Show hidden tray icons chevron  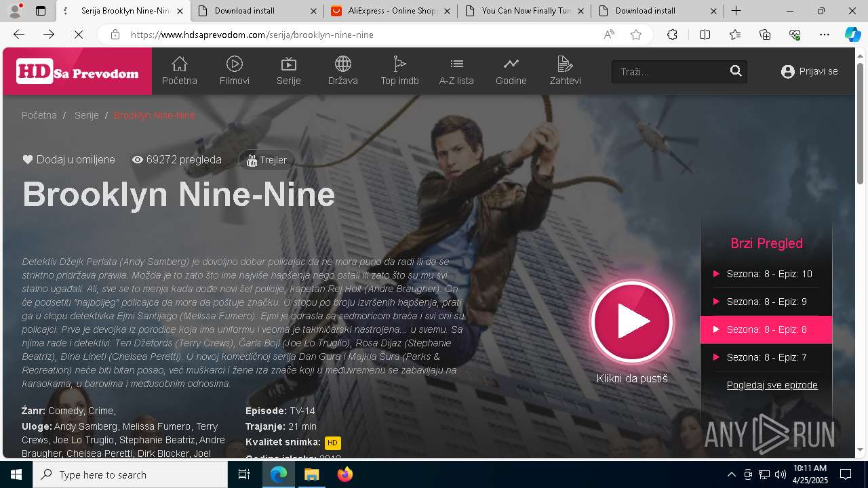731,474
